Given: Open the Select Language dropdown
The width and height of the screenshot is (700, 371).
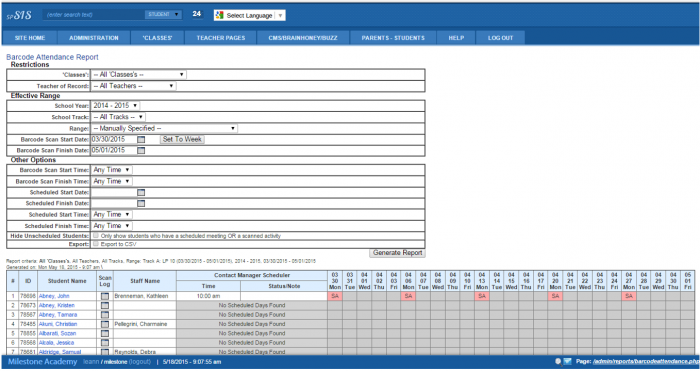Looking at the screenshot, I should 250,15.
